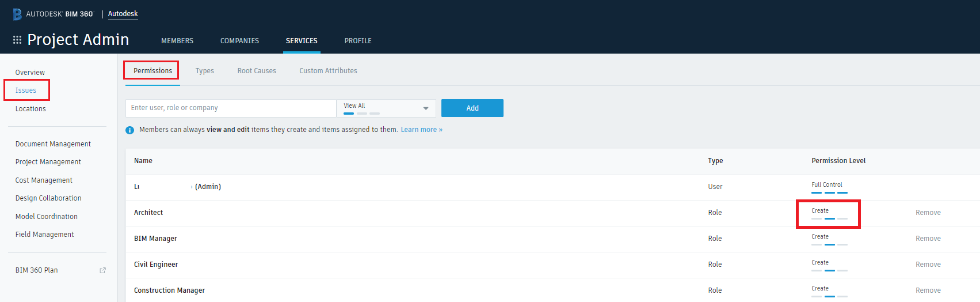Open Document Management service
This screenshot has height=302, width=980.
pos(53,144)
